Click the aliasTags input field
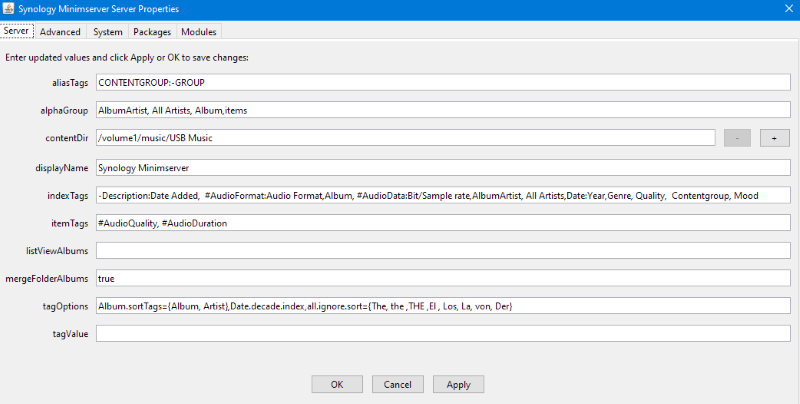This screenshot has height=404, width=800. click(443, 82)
